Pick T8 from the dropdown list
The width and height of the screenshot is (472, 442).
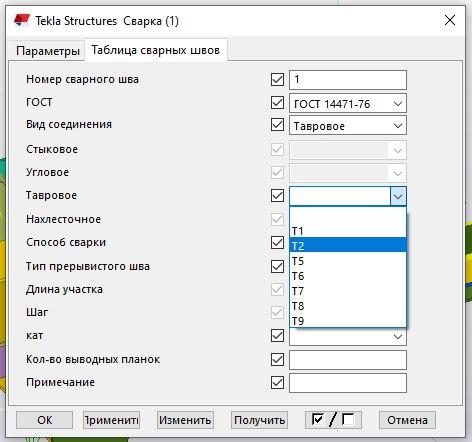pyautogui.click(x=348, y=306)
